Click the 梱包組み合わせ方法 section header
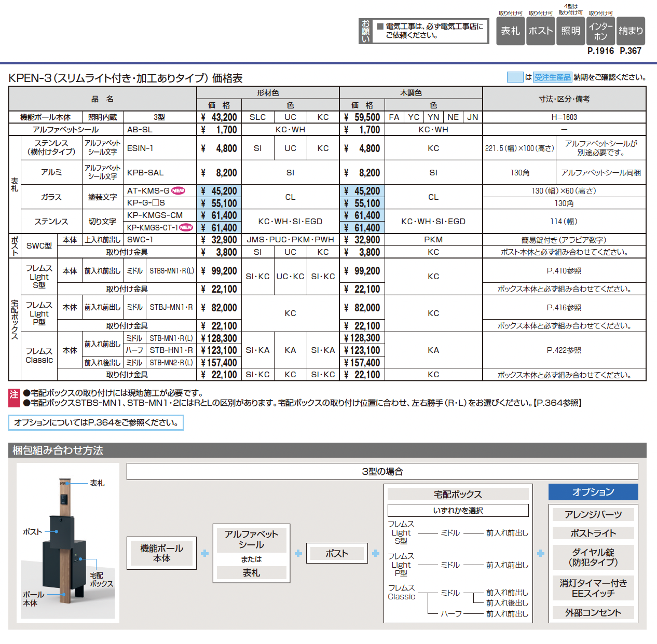The height and width of the screenshot is (644, 657). click(327, 450)
